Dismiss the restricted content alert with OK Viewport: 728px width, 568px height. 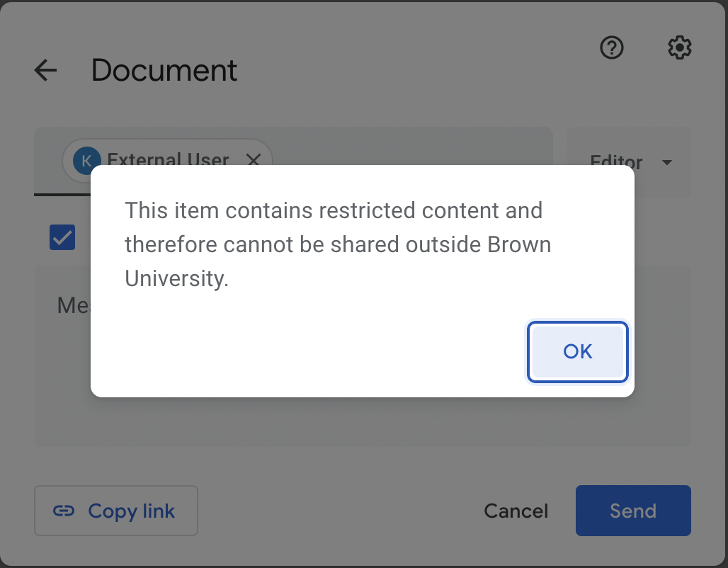578,351
